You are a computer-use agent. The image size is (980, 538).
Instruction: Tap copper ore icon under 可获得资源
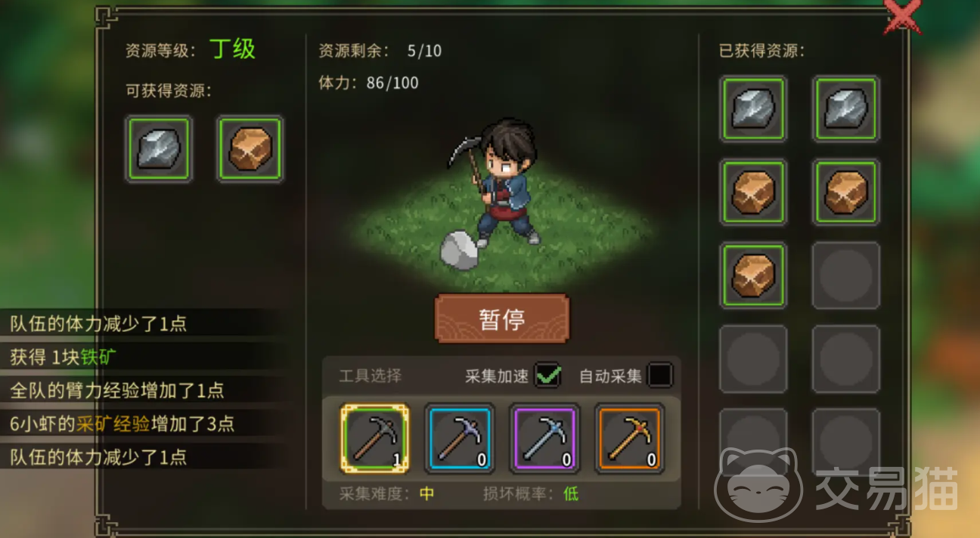[x=250, y=149]
